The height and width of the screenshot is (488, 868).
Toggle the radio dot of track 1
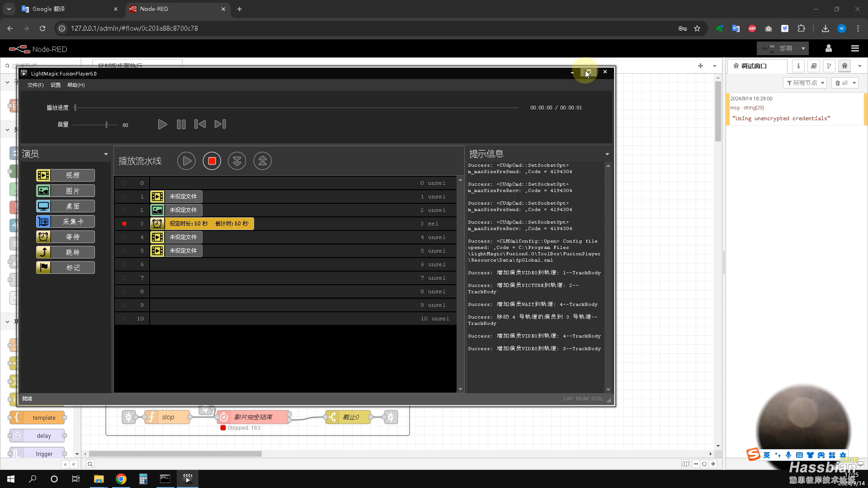point(124,197)
